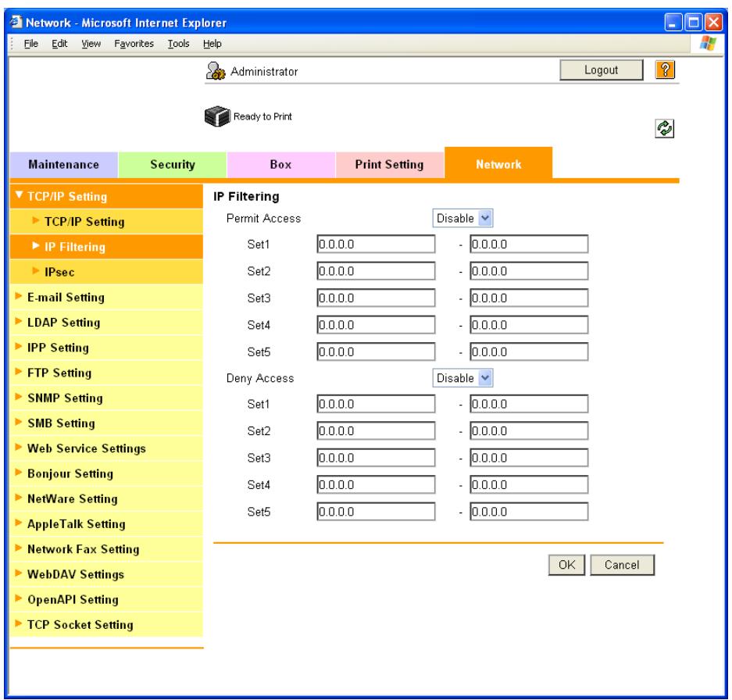Click Deny Access Set5 start address field
Screen dimensions: 732x700
coord(376,512)
